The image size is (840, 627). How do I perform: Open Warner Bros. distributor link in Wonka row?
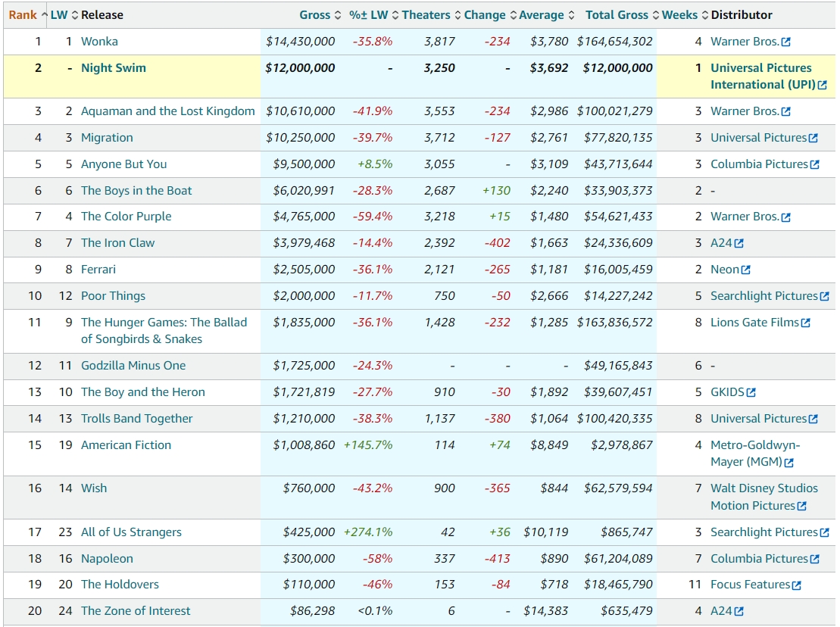click(745, 41)
